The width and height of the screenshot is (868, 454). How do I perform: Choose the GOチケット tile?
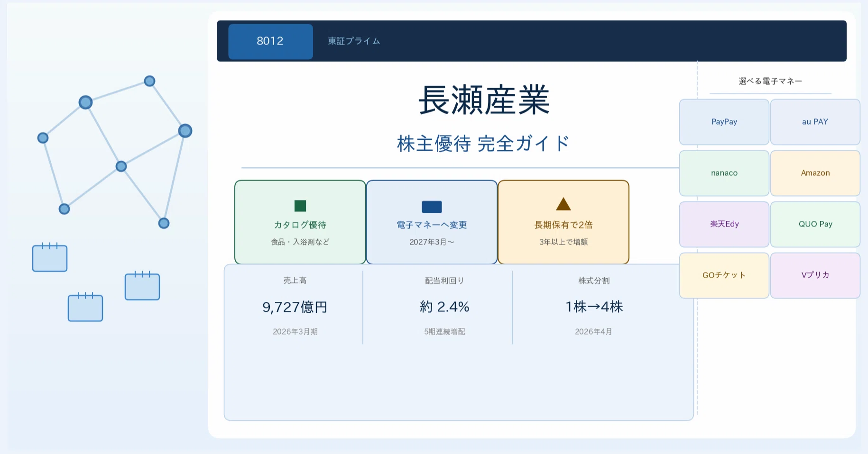pos(724,275)
